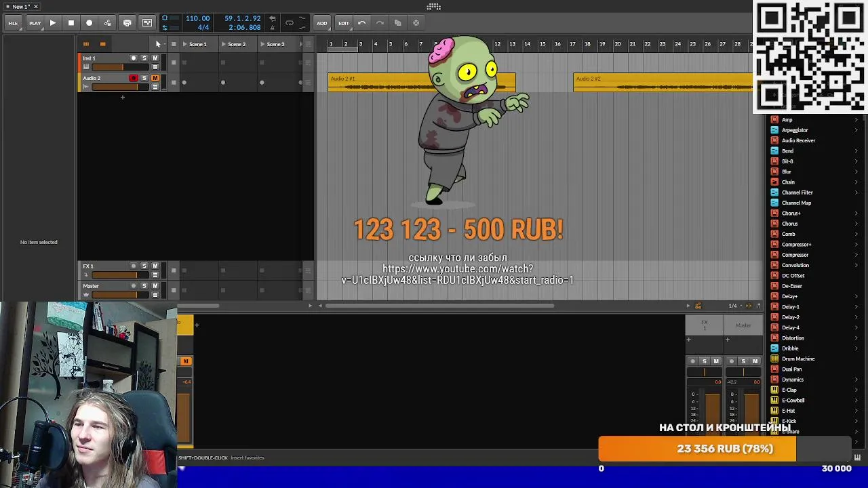Open keyboard panel icon at bottom right
The width and height of the screenshot is (868, 488).
(x=858, y=457)
